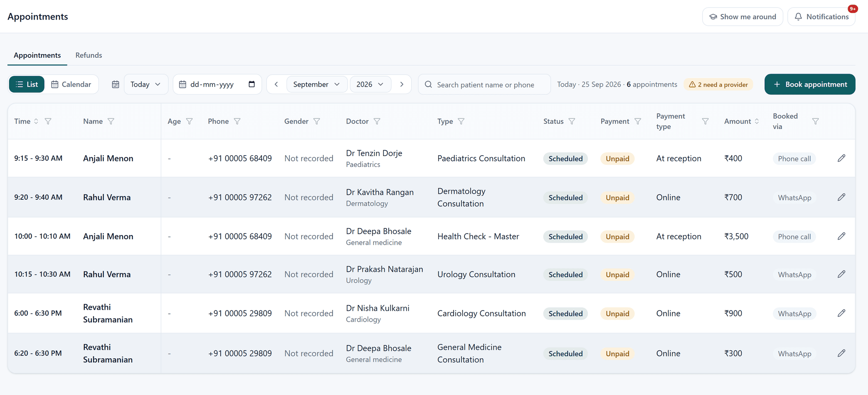868x395 pixels.
Task: Go to the previous month
Action: pos(276,84)
